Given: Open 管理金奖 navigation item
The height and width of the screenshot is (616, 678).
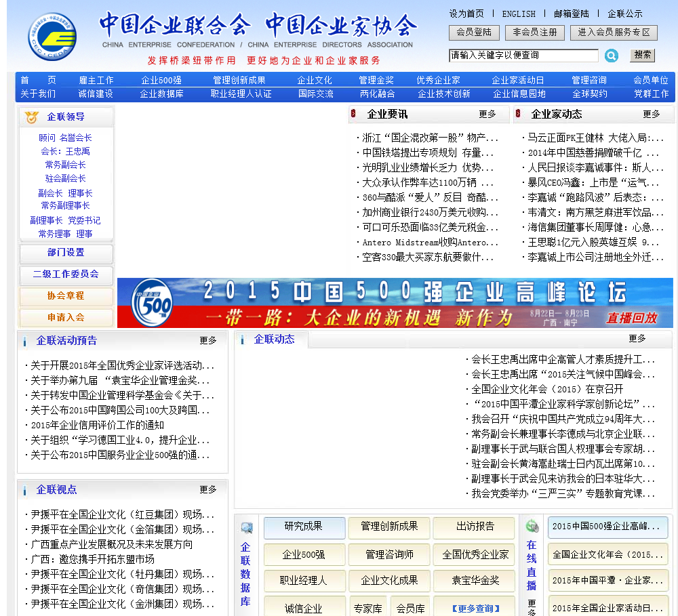Looking at the screenshot, I should pyautogui.click(x=376, y=80).
